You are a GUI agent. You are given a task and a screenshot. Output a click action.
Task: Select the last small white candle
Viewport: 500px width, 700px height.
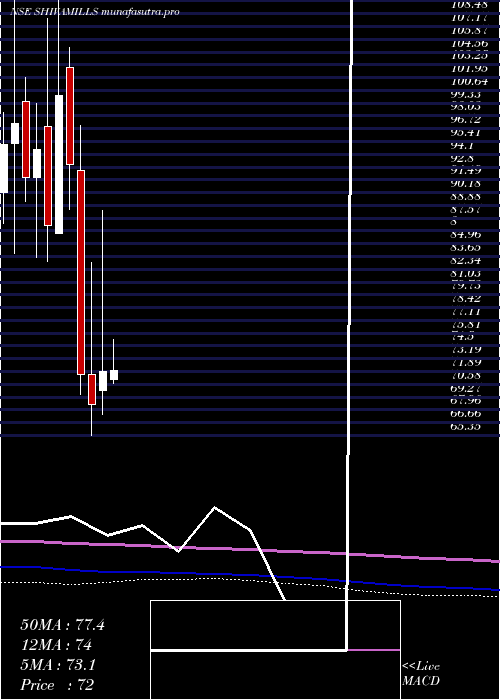(114, 375)
